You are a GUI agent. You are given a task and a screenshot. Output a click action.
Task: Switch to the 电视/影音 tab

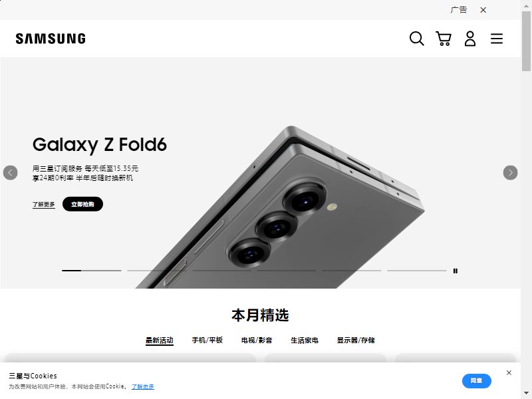point(257,340)
